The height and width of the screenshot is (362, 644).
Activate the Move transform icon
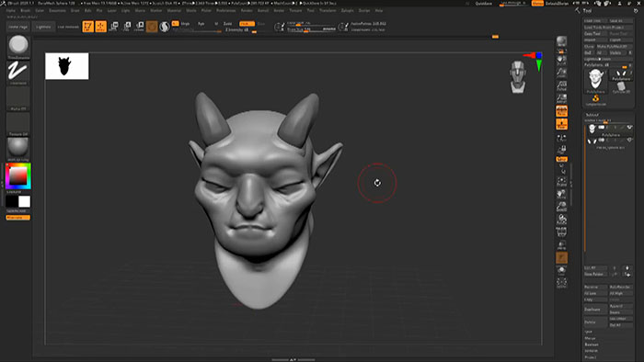(114, 27)
